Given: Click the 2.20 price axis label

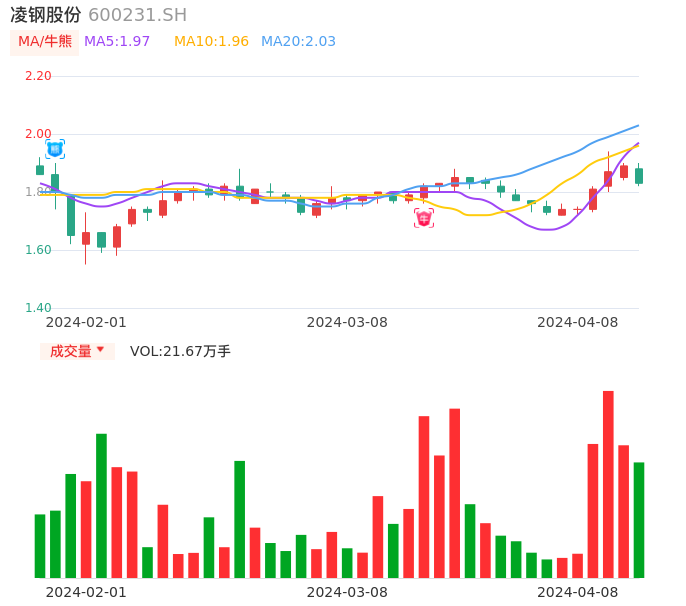Looking at the screenshot, I should tap(38, 76).
